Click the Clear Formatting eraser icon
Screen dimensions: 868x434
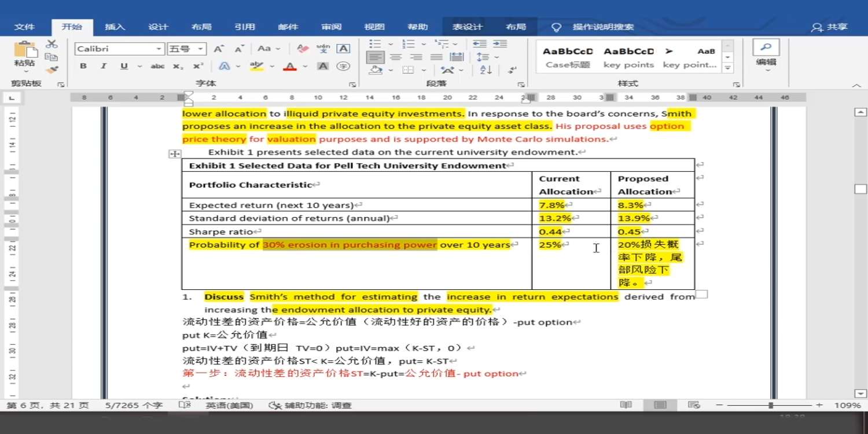pos(302,49)
